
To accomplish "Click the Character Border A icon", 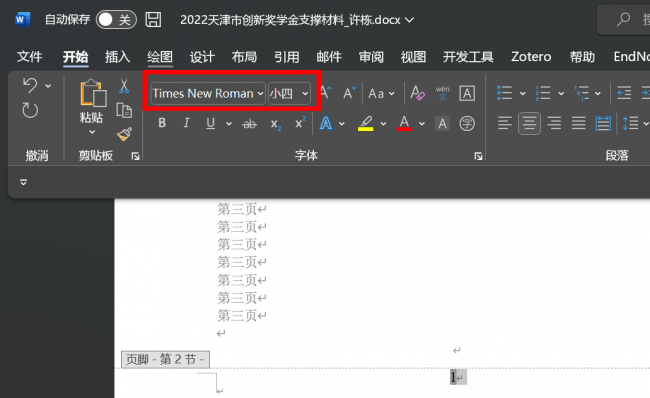I will 467,93.
